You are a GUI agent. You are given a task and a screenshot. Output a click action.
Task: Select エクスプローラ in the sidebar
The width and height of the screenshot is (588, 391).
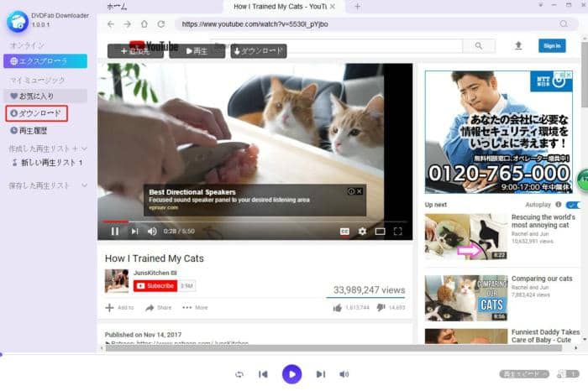click(x=45, y=61)
